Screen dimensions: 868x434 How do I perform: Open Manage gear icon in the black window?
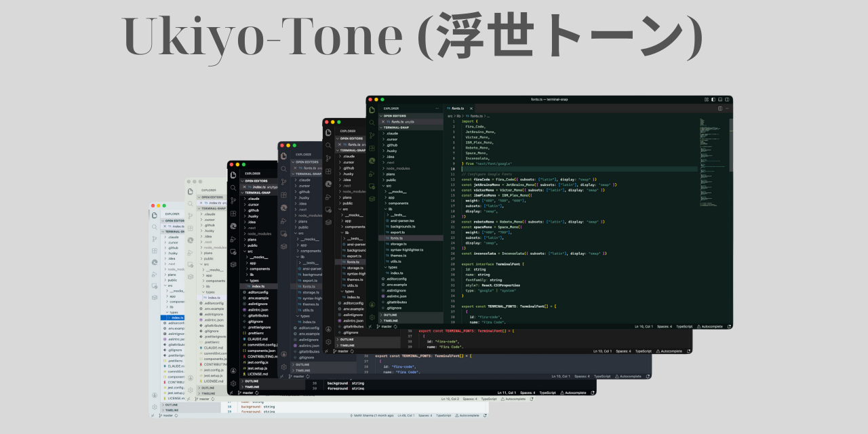tap(233, 382)
